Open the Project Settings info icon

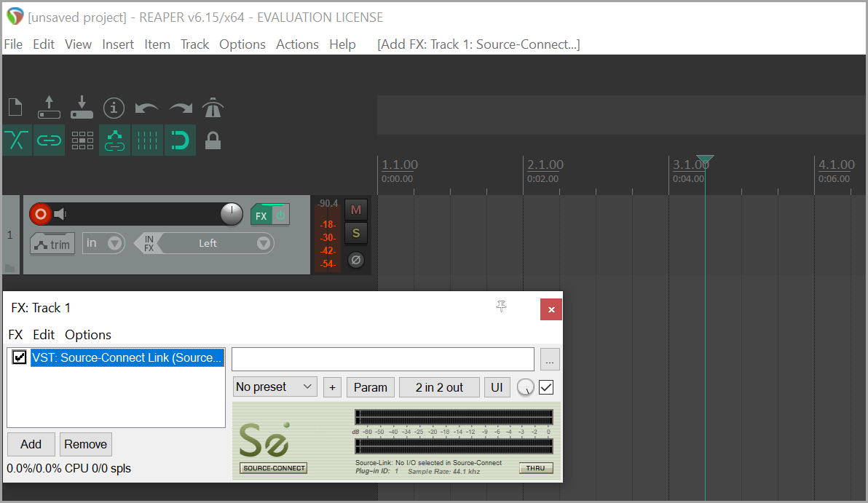click(x=114, y=108)
